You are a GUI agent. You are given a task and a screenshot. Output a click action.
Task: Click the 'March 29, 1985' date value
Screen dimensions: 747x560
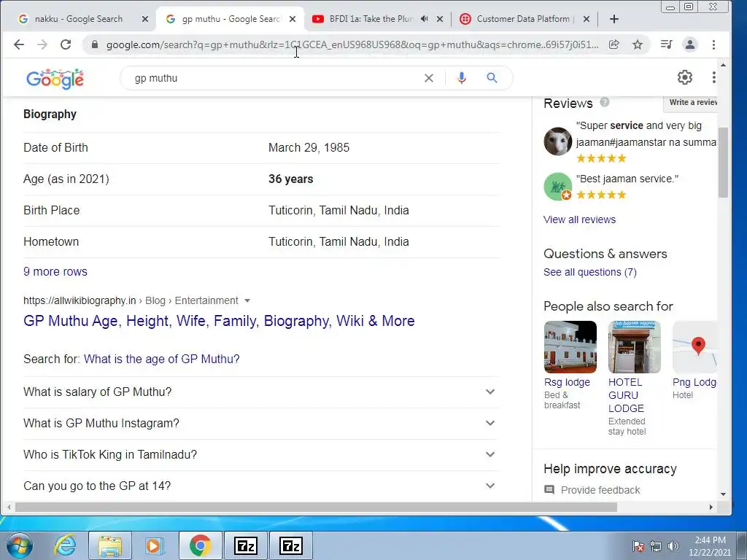309,147
